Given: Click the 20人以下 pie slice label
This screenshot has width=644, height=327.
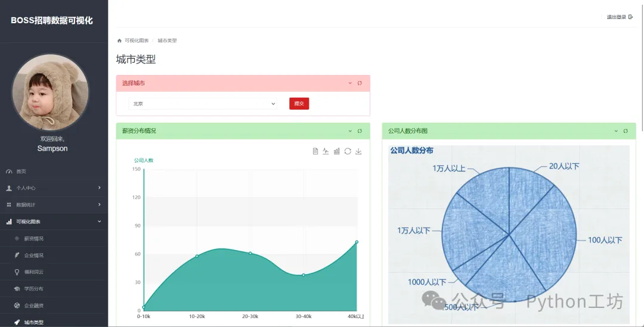Looking at the screenshot, I should pyautogui.click(x=564, y=166).
